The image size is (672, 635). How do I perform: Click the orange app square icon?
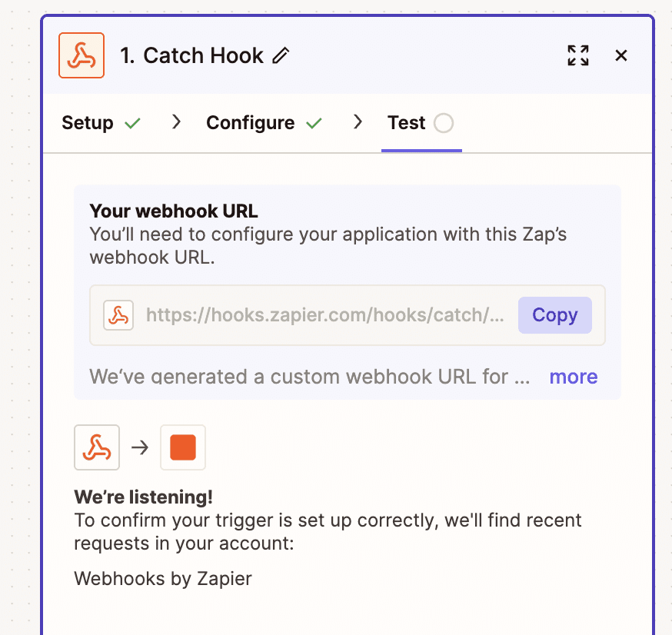(183, 447)
